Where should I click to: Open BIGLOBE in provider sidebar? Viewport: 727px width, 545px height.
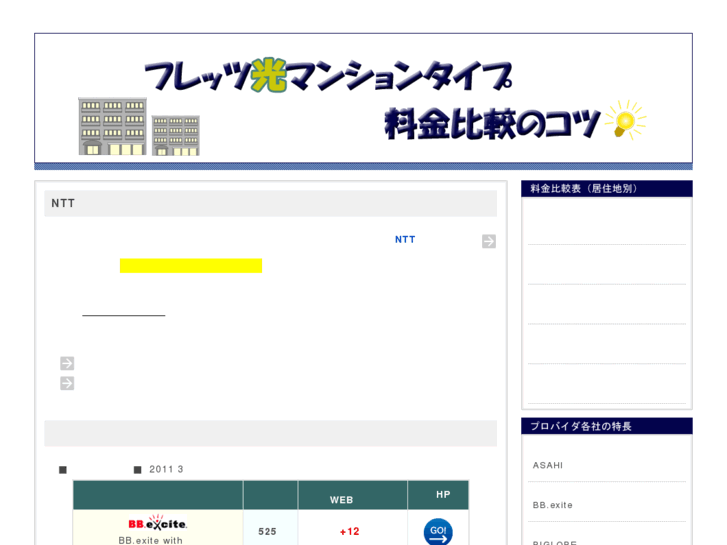(555, 543)
